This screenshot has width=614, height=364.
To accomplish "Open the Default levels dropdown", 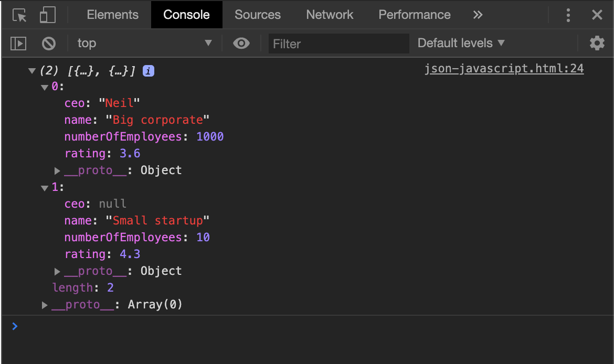I will pos(460,43).
